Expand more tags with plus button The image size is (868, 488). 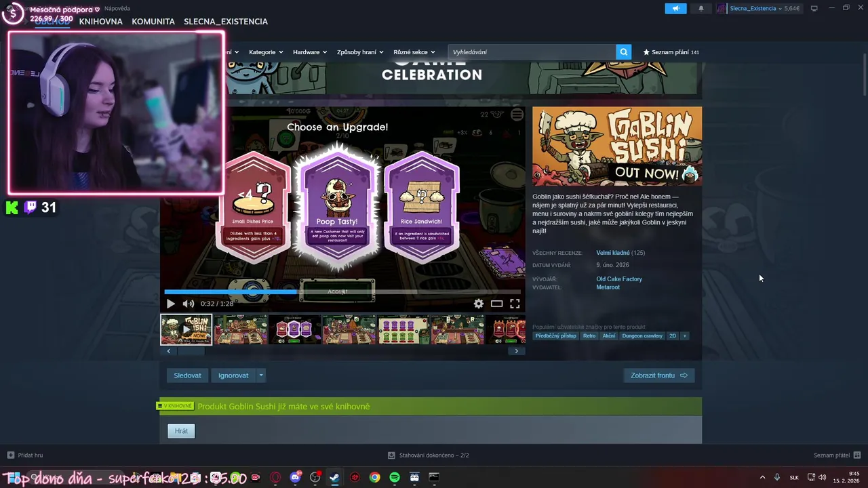(x=684, y=335)
